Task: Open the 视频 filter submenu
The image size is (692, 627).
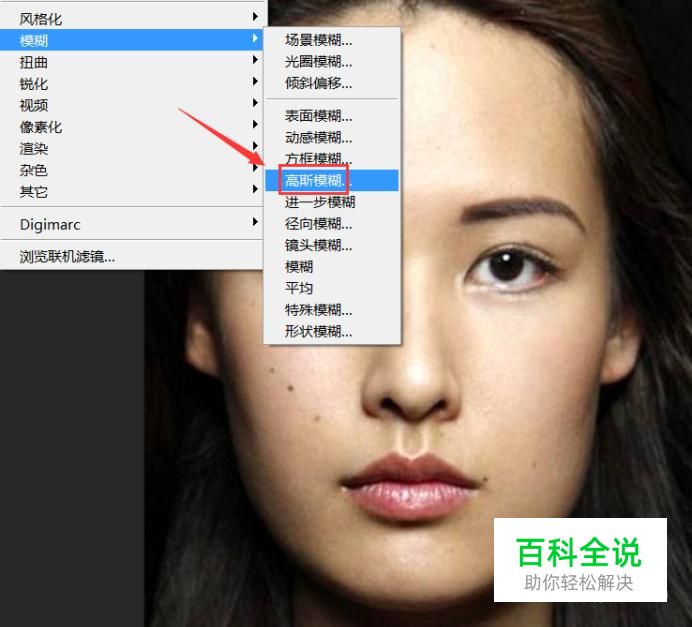Action: coord(132,105)
